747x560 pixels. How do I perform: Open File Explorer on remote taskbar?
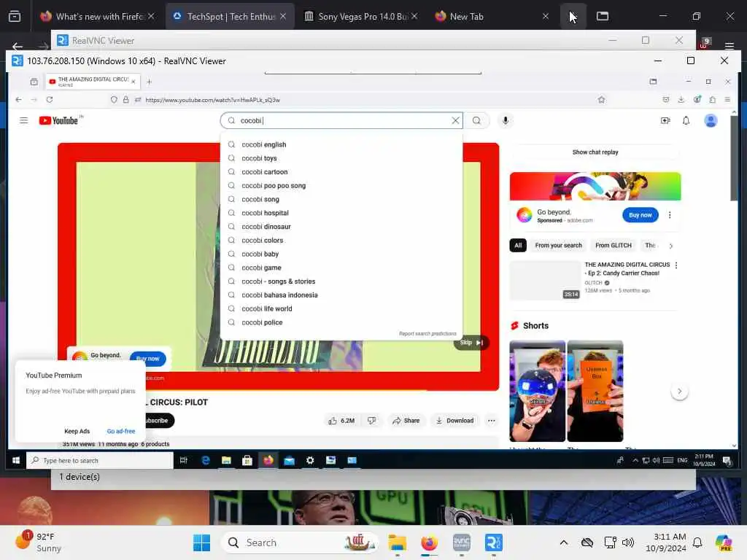(x=226, y=461)
